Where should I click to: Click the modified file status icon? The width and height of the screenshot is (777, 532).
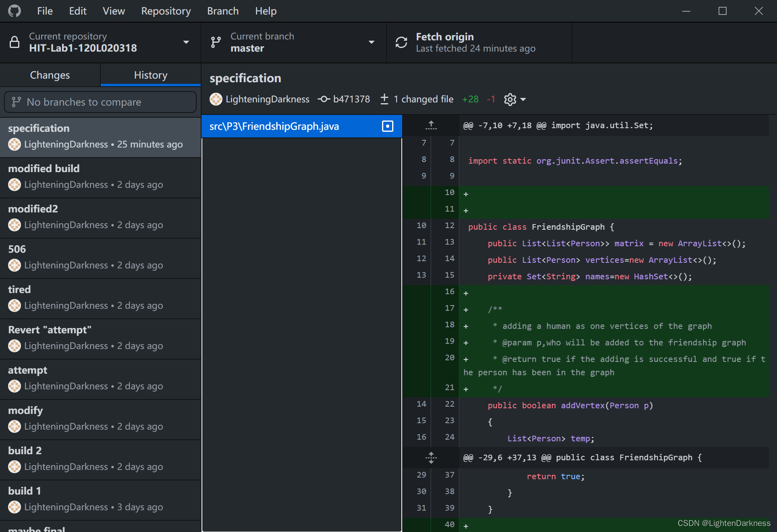click(387, 126)
